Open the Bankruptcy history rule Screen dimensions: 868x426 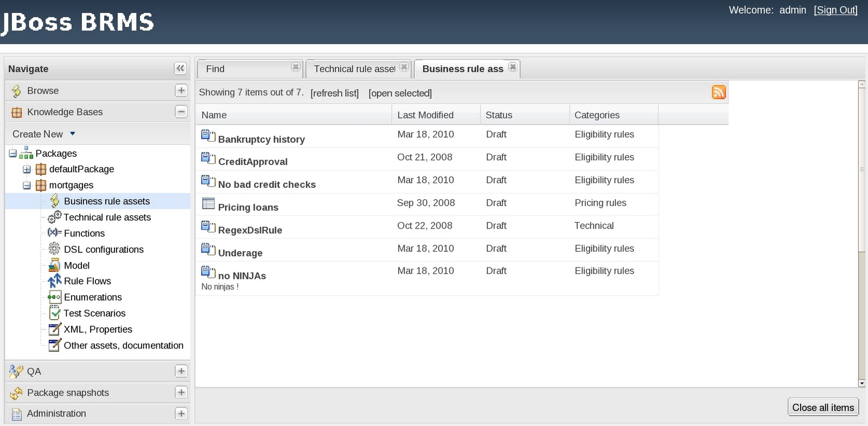[261, 139]
